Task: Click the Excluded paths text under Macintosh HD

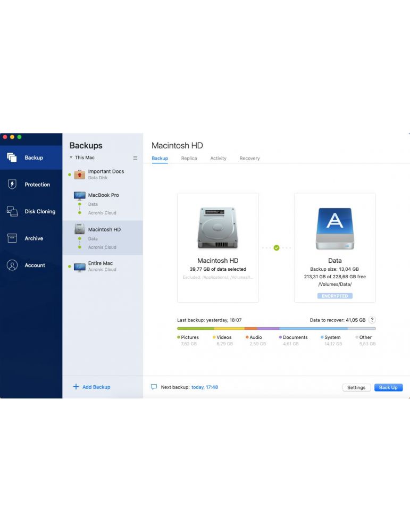Action: [x=217, y=277]
